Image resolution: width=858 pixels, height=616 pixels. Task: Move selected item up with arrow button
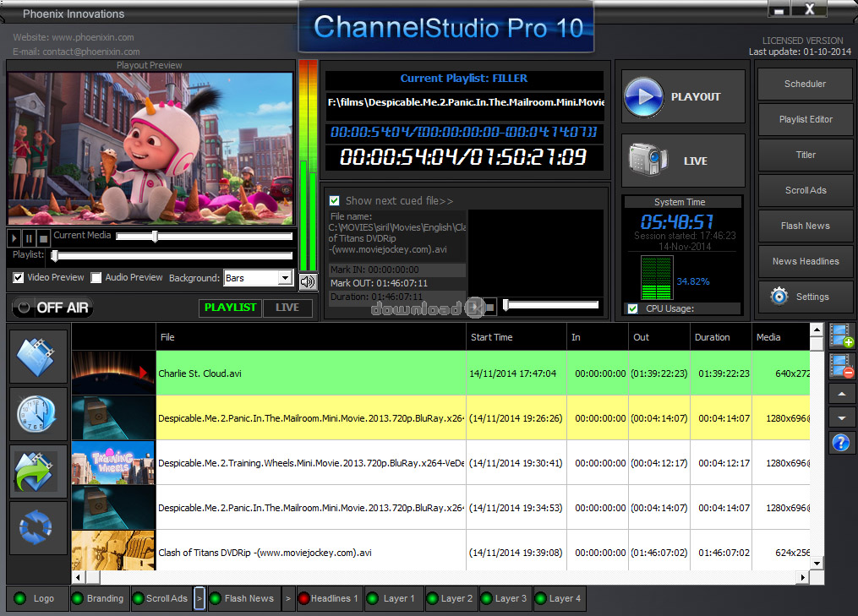[842, 394]
